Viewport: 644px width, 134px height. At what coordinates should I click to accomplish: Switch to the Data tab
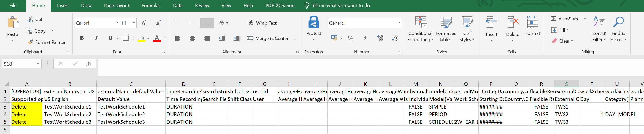point(178,6)
